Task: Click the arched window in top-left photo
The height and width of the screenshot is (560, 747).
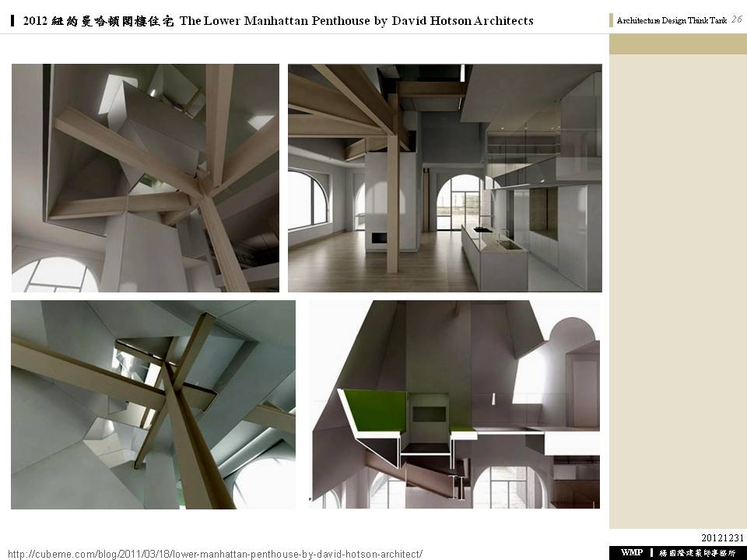Action: (54, 276)
